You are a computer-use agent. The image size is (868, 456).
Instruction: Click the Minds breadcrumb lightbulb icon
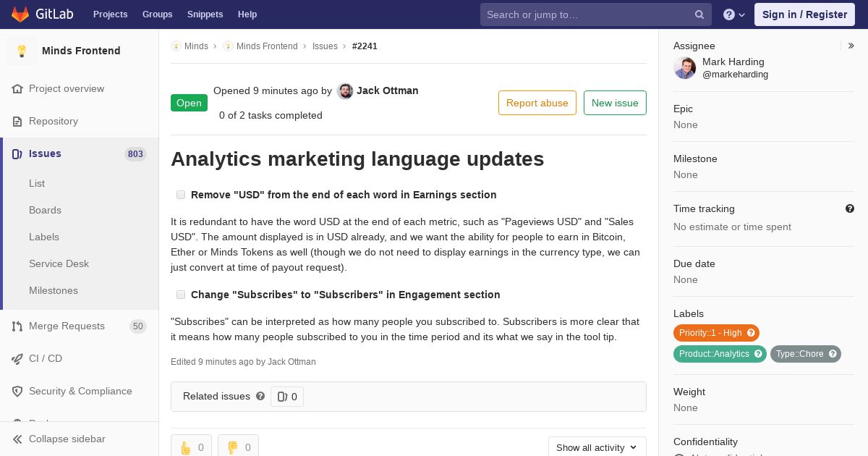click(176, 46)
